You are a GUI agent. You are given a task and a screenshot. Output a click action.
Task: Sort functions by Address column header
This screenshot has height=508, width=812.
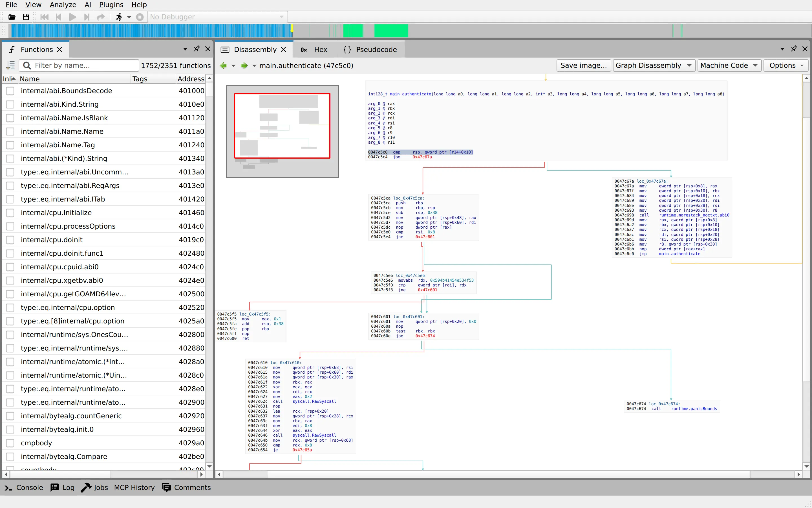pyautogui.click(x=191, y=79)
